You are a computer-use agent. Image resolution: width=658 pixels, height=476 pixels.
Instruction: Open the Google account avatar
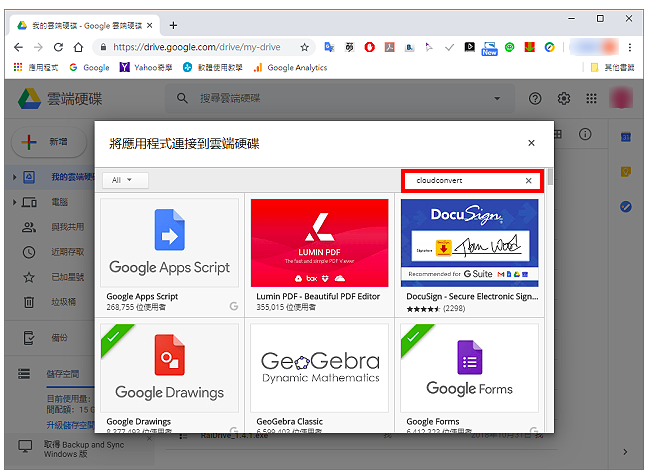[x=621, y=98]
